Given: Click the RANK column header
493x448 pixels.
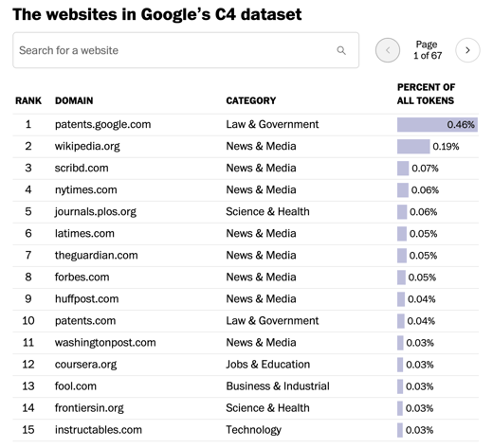Looking at the screenshot, I should pyautogui.click(x=28, y=100).
